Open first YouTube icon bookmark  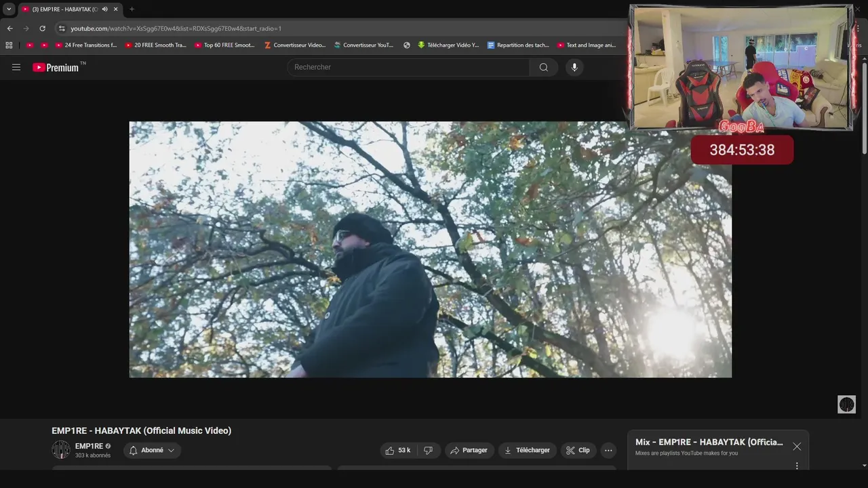click(30, 45)
